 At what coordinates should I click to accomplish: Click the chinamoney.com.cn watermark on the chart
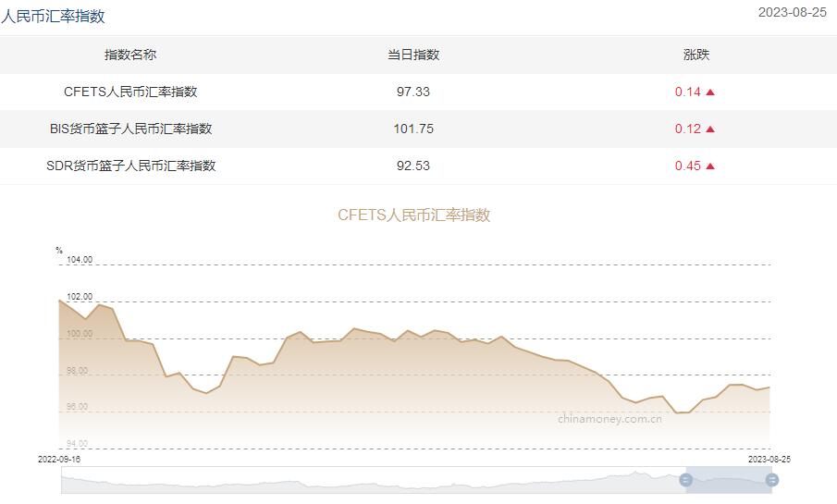point(609,418)
